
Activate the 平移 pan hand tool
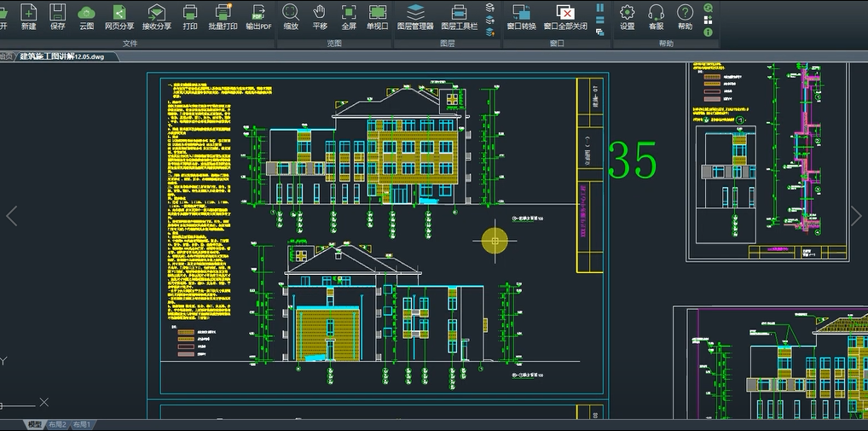point(320,15)
